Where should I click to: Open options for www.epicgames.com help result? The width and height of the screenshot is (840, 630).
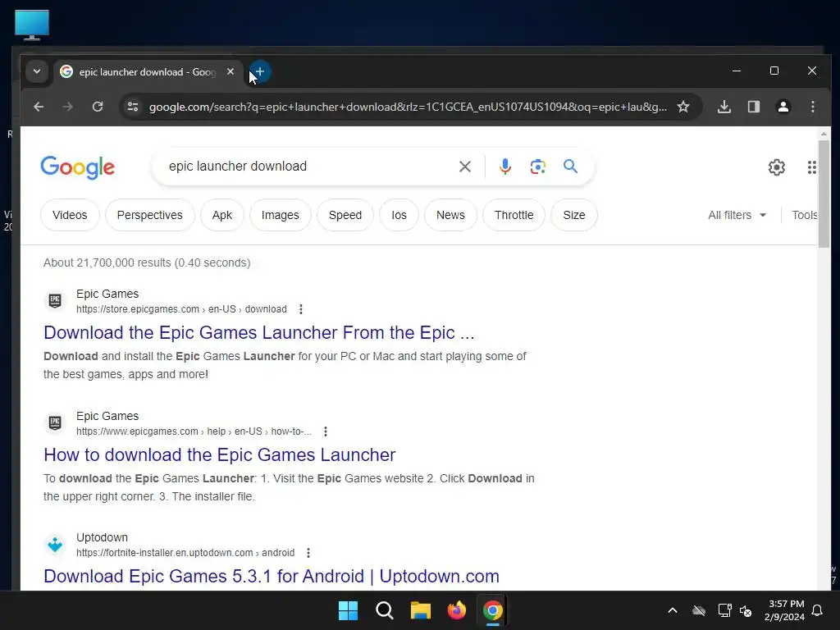[325, 431]
